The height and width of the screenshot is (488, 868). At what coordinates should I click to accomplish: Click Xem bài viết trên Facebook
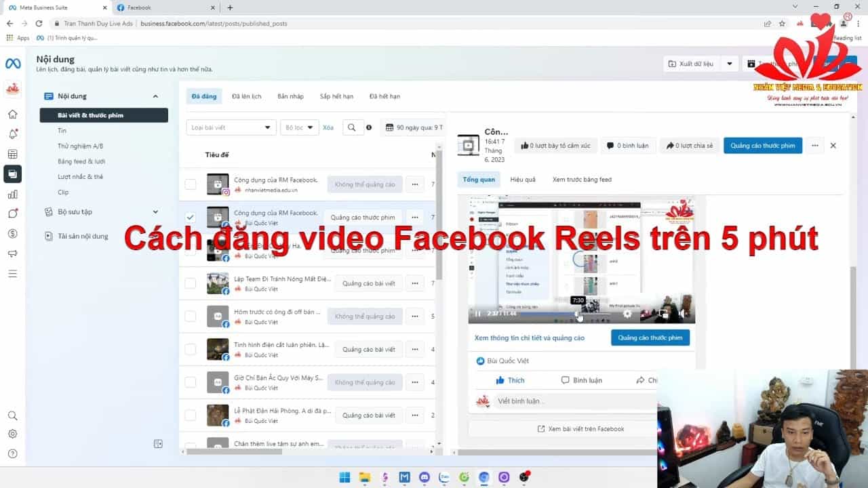(580, 428)
